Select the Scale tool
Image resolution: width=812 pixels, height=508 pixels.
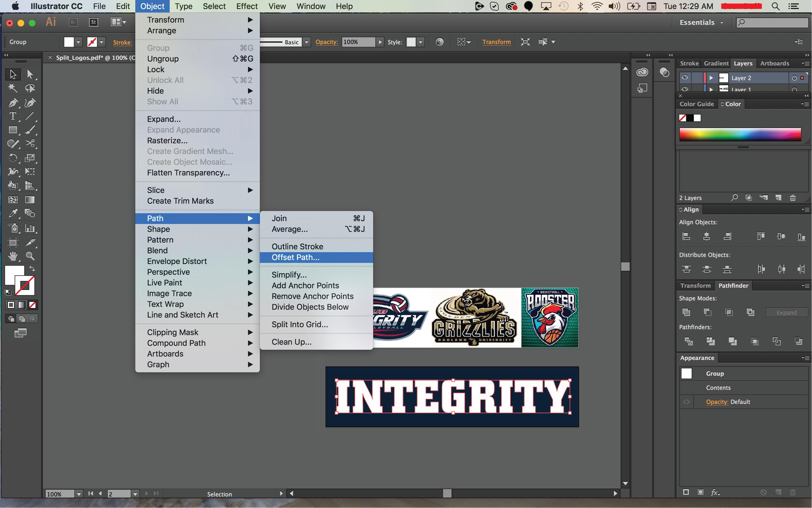pyautogui.click(x=30, y=158)
